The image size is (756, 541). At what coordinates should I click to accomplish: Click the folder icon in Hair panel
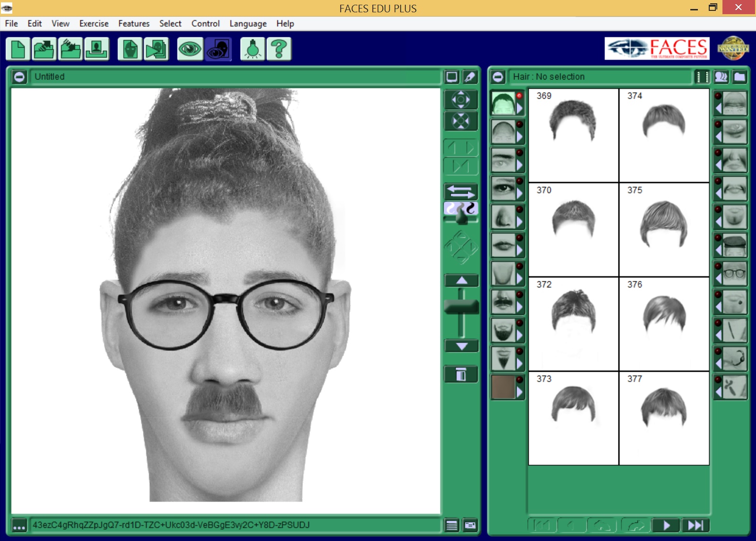(x=739, y=77)
